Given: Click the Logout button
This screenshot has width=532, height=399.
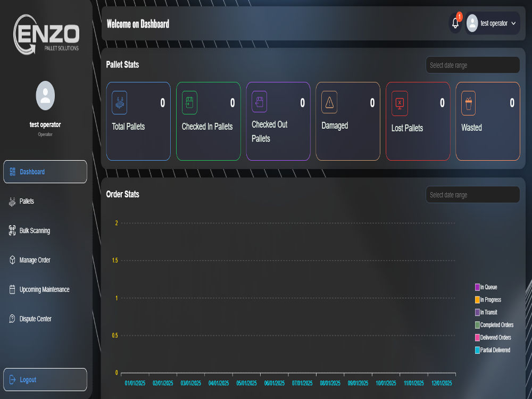Looking at the screenshot, I should (x=45, y=380).
